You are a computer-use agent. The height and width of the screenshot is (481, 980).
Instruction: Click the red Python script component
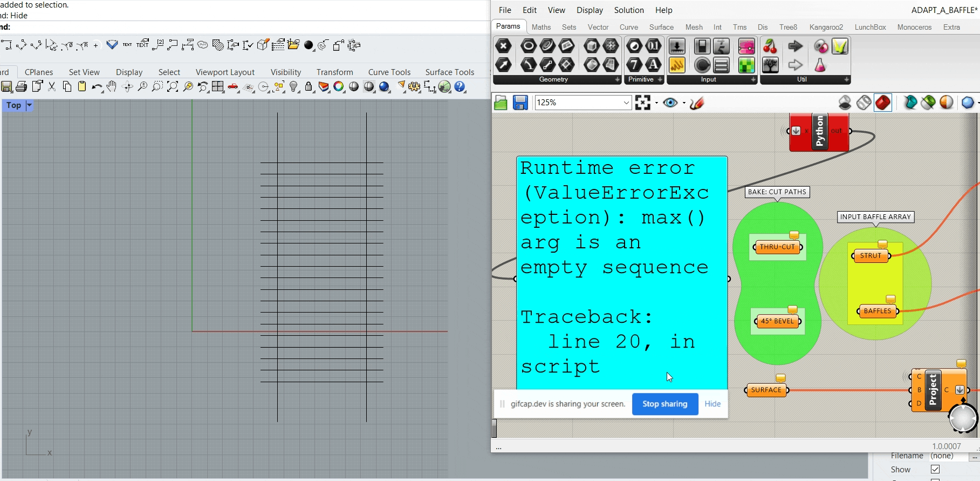[819, 131]
